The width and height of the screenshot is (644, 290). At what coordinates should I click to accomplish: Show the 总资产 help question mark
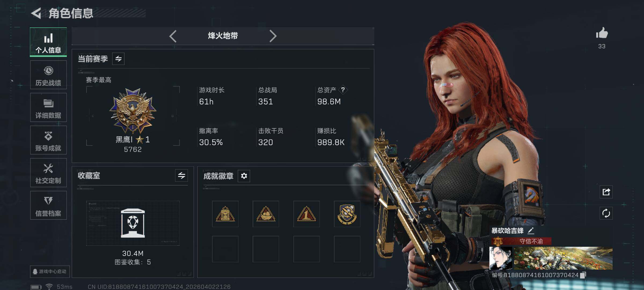tap(343, 90)
